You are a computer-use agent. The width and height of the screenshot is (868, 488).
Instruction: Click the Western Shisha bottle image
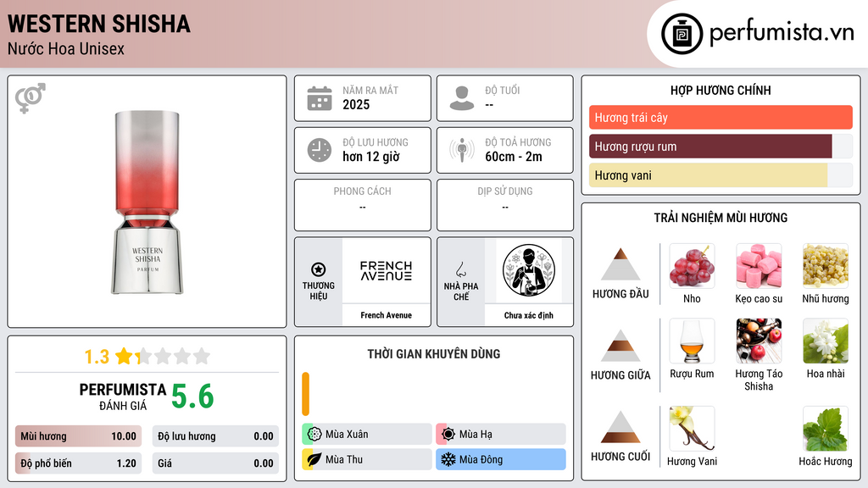pos(147,202)
